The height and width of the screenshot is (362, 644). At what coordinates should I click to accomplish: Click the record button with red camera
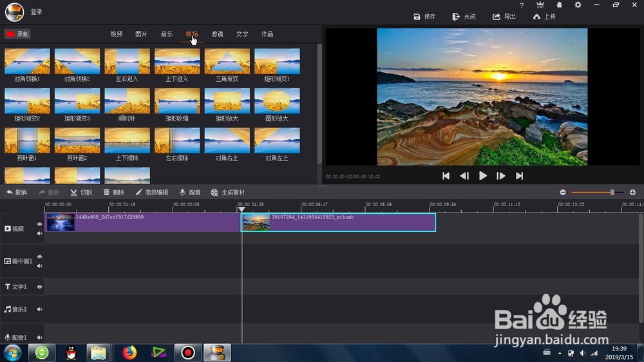click(17, 34)
